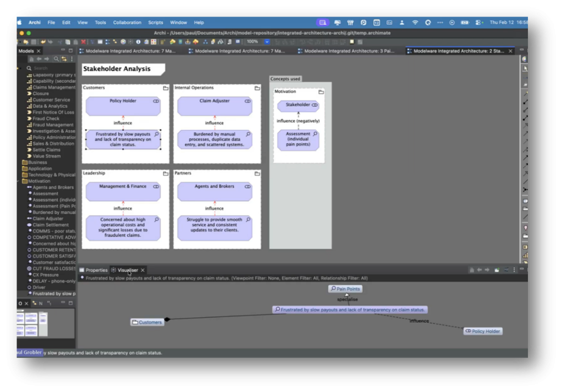The height and width of the screenshot is (392, 562).
Task: Click the diagram outline thumbnail
Action: pyautogui.click(x=32, y=323)
